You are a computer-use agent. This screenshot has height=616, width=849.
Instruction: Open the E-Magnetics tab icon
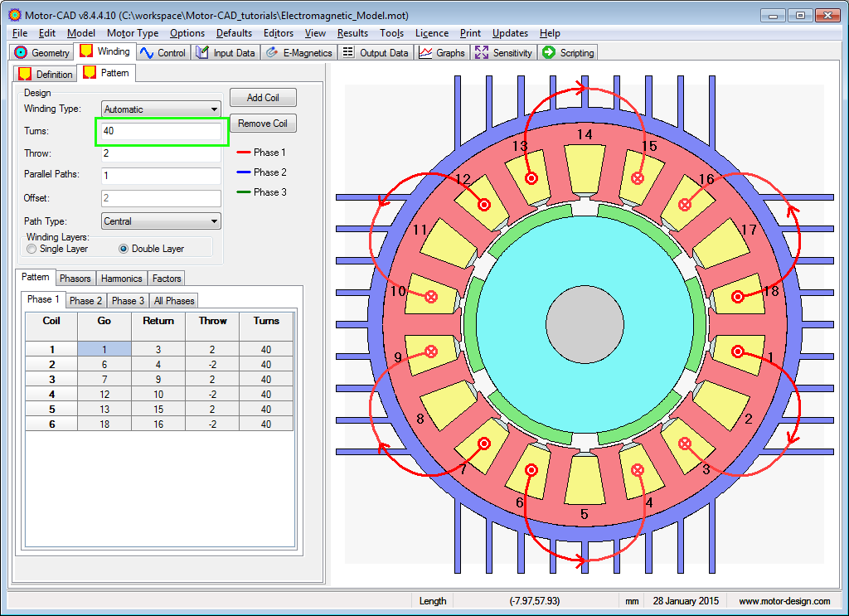[x=272, y=52]
